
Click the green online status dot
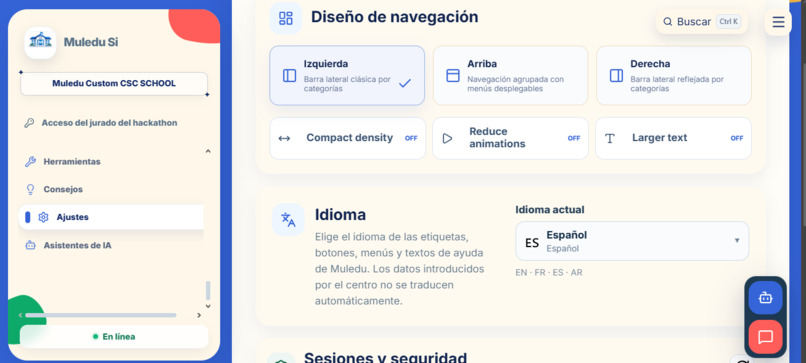tap(95, 337)
